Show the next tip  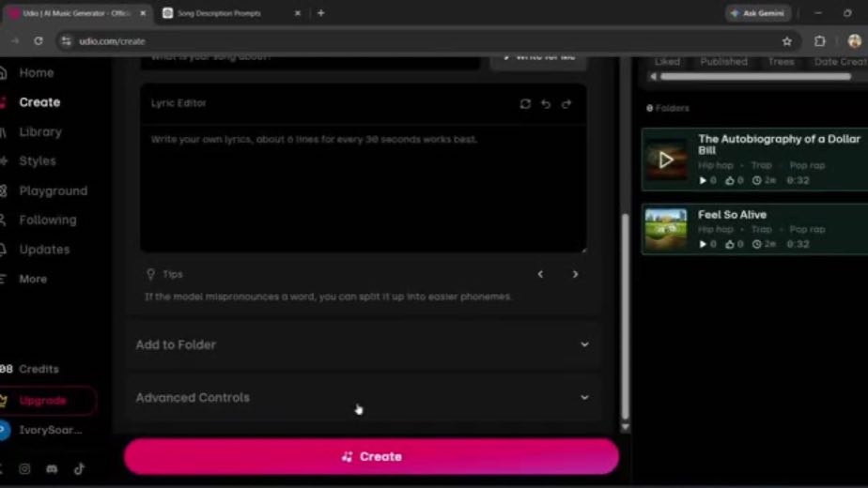[575, 274]
